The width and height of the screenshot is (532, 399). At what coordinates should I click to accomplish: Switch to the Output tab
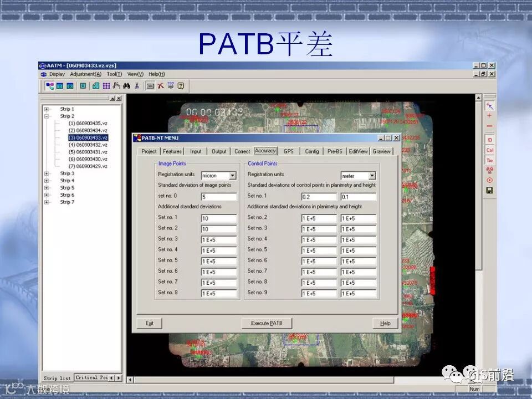click(219, 151)
